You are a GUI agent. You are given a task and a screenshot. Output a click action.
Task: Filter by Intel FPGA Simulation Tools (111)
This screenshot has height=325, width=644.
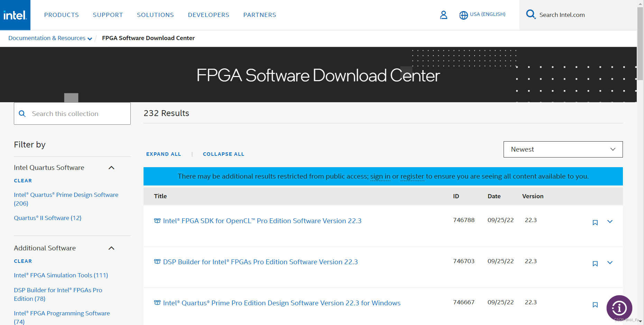pos(61,275)
